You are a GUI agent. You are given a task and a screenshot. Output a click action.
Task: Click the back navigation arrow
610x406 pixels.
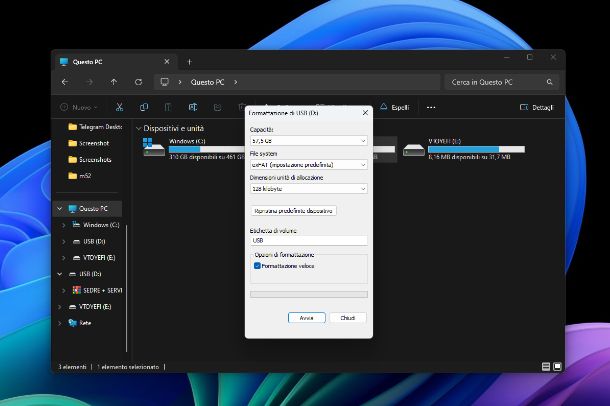pos(65,82)
